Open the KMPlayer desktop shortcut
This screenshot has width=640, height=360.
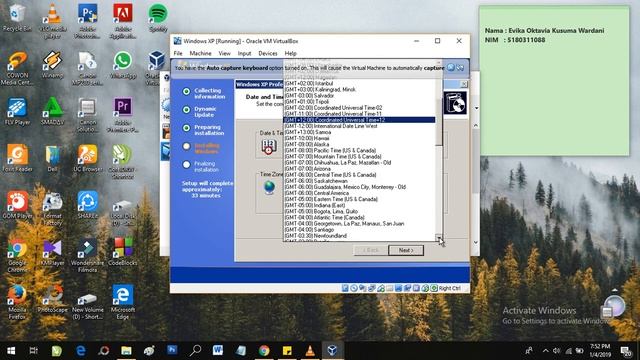click(53, 251)
